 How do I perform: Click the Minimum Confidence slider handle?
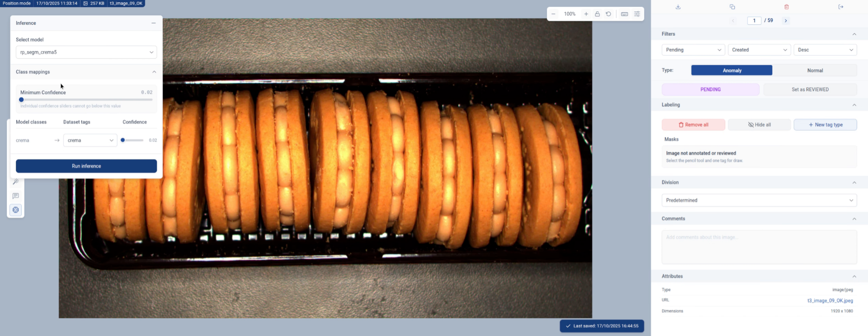pyautogui.click(x=21, y=100)
